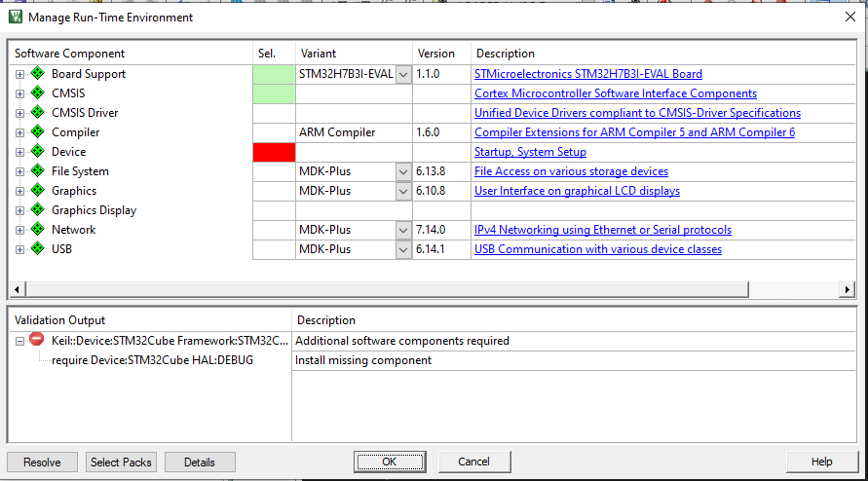Open Help for this dialog

click(821, 462)
